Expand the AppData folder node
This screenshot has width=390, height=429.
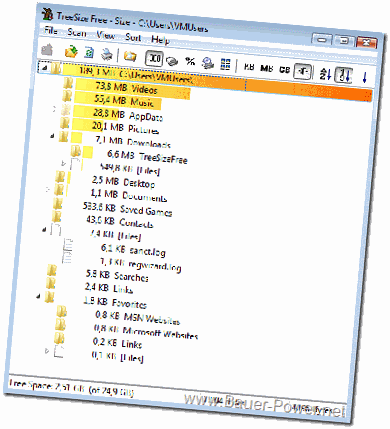(54, 109)
